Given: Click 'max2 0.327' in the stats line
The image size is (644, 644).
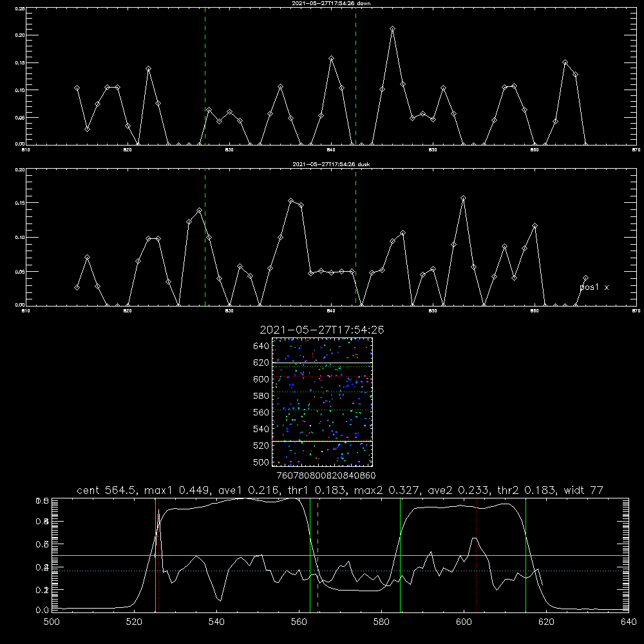Looking at the screenshot, I should point(387,490).
